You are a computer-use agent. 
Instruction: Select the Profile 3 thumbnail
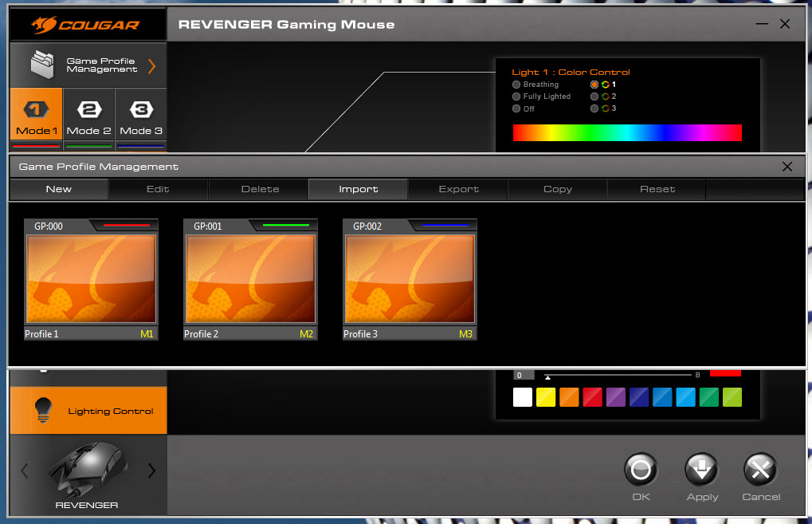(x=410, y=279)
